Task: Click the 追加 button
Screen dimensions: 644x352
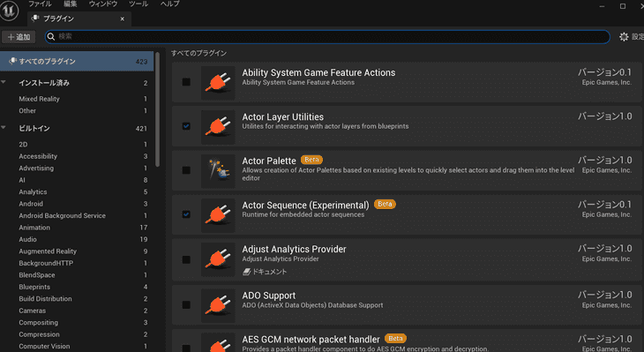Action: pos(19,37)
